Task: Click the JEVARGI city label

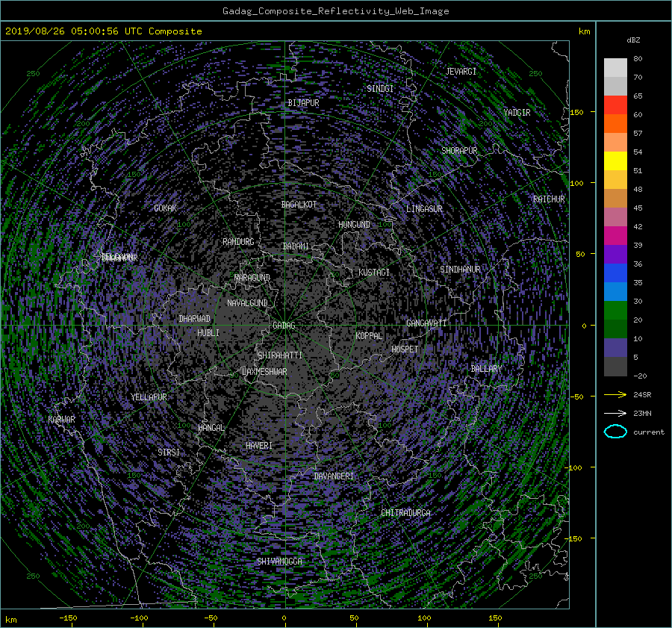Action: pyautogui.click(x=461, y=72)
